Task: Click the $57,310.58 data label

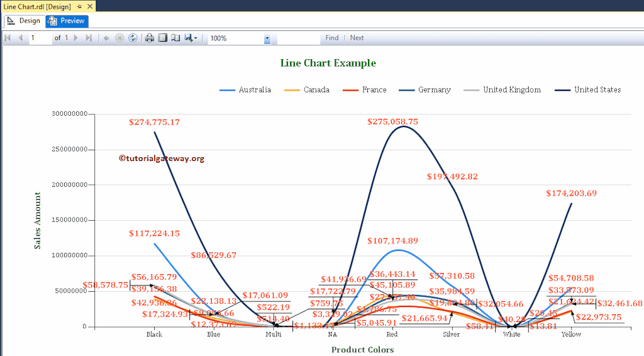Action: coord(452,276)
